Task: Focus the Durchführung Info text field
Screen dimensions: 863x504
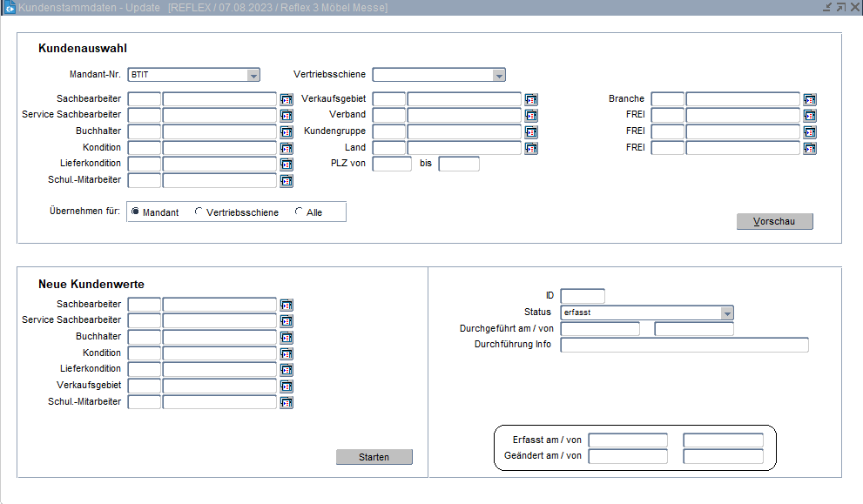Action: point(684,346)
